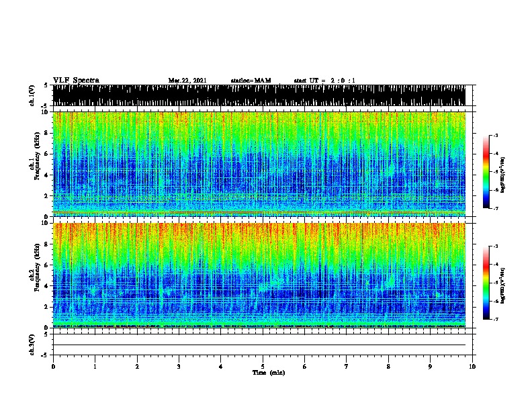Click the "-3" tick on ch.1 color bar
This screenshot has height=411, width=532.
pos(495,136)
